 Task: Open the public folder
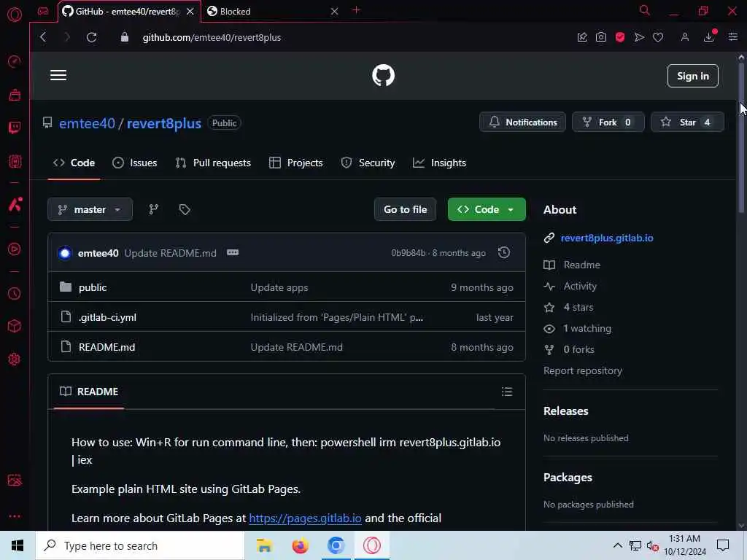[x=93, y=287]
